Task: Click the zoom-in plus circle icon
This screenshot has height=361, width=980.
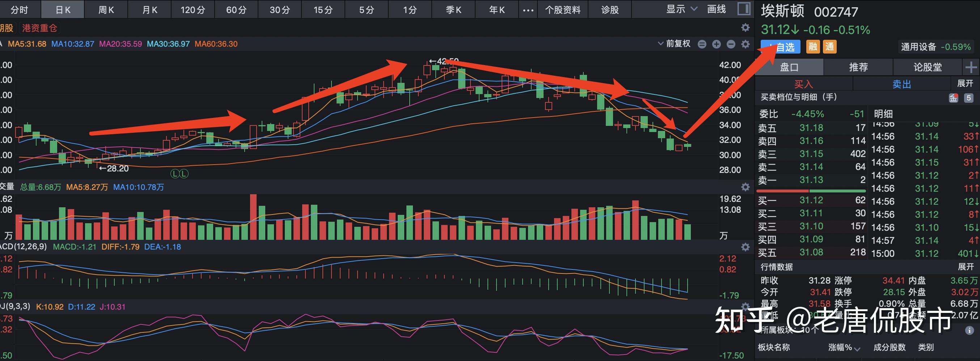Action: (716, 44)
